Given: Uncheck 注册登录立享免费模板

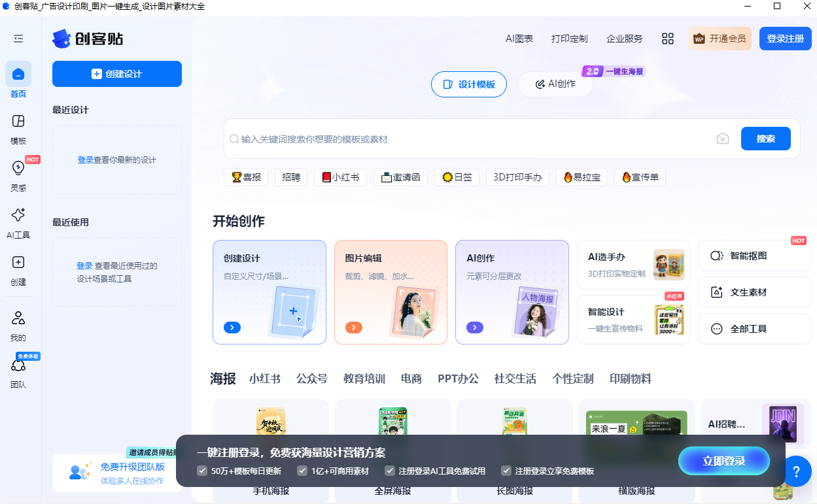Looking at the screenshot, I should pos(506,470).
